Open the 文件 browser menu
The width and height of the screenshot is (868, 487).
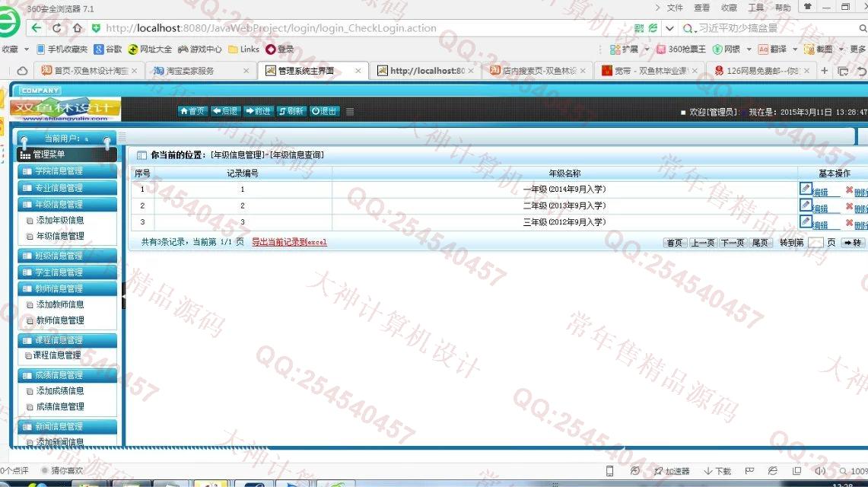[675, 8]
